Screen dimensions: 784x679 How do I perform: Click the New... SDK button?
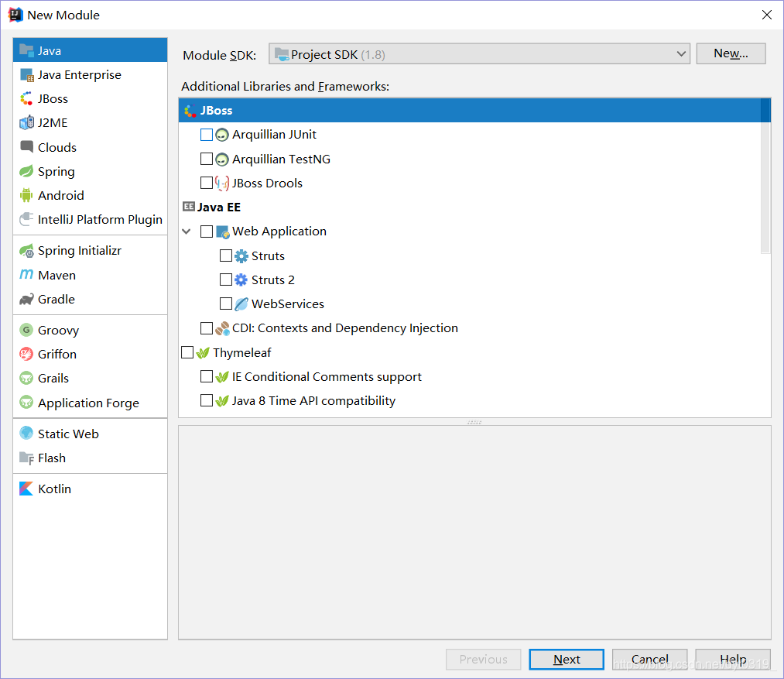click(x=731, y=53)
